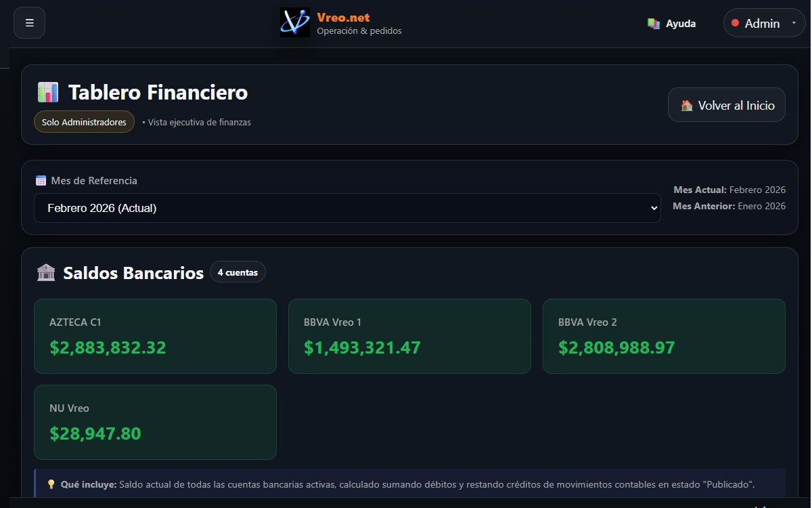Select the Admin menu item
This screenshot has width=812, height=508.
tap(763, 22)
